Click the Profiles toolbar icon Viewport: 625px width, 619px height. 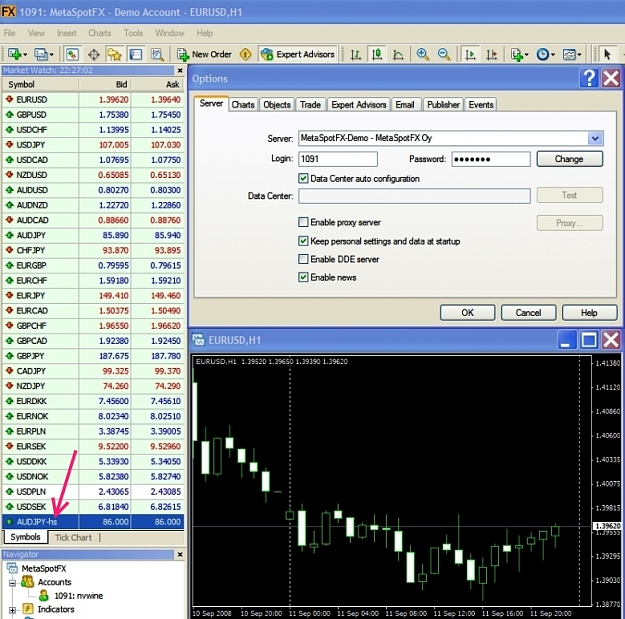point(41,54)
